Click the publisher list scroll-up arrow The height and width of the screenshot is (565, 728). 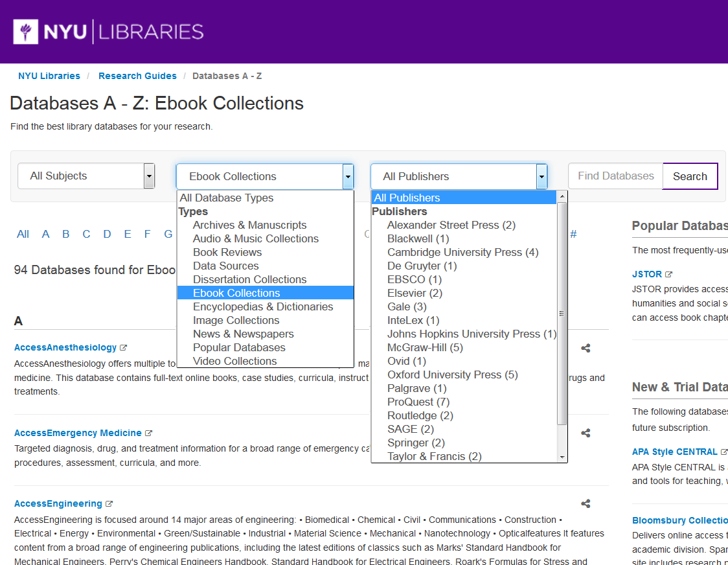pos(562,196)
